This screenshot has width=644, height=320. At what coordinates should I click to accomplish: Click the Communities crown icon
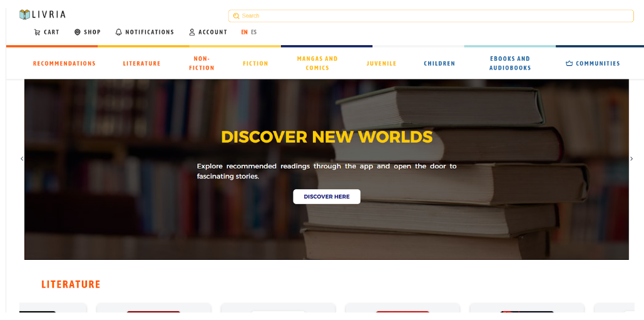coord(569,64)
